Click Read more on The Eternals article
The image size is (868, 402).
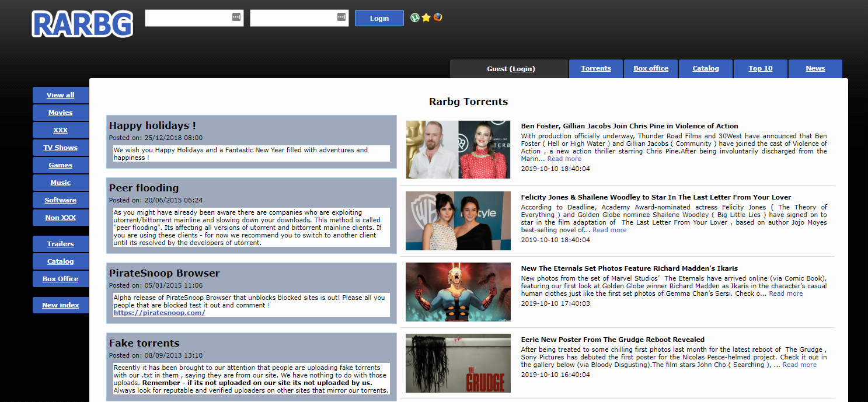coord(786,293)
